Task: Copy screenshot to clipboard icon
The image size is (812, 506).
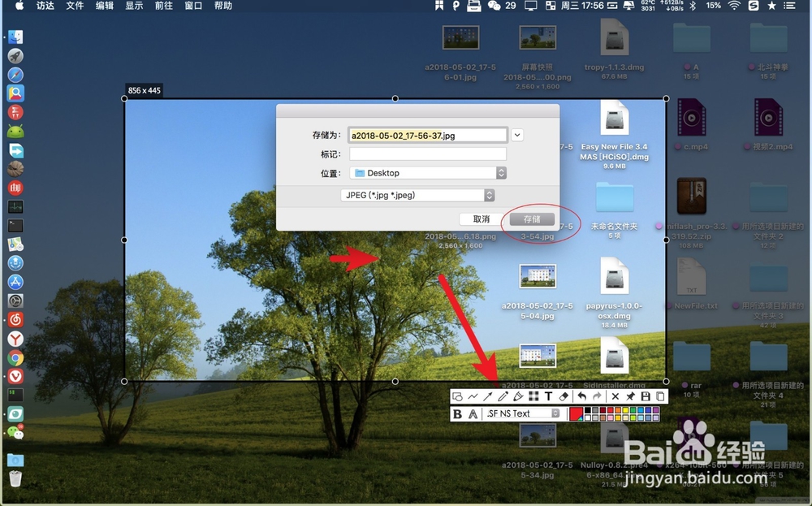Action: pyautogui.click(x=660, y=396)
